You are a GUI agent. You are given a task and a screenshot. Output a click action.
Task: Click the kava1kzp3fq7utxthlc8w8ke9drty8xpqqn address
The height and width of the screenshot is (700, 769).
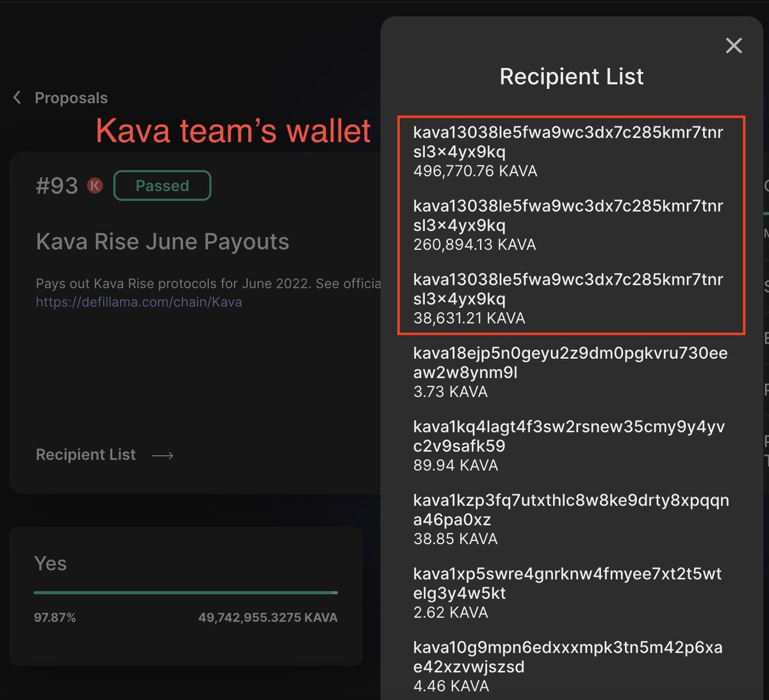[x=571, y=510]
